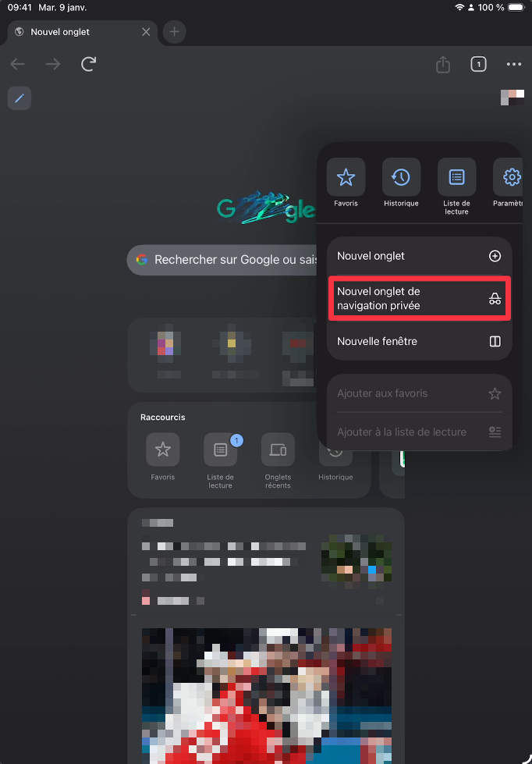Tap the Raccourcis heading
This screenshot has height=764, width=532.
pyautogui.click(x=163, y=418)
